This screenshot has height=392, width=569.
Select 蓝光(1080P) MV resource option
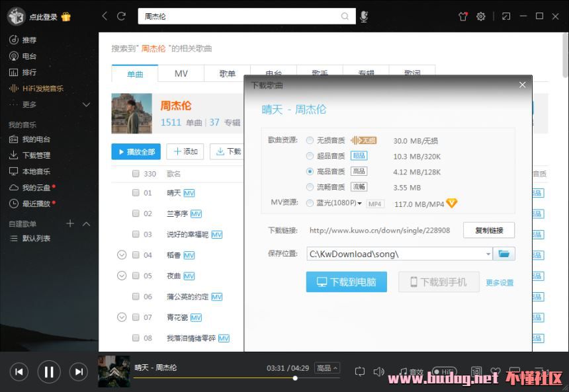pyautogui.click(x=310, y=203)
